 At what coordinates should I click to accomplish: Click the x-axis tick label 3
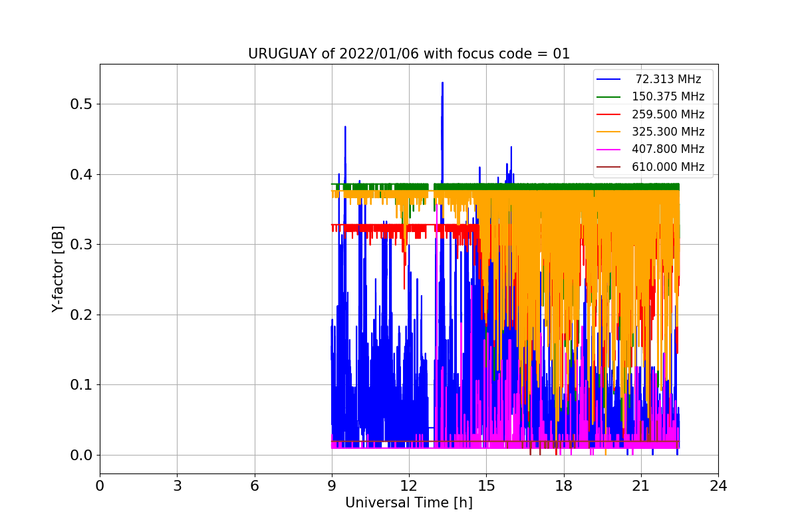tap(177, 486)
